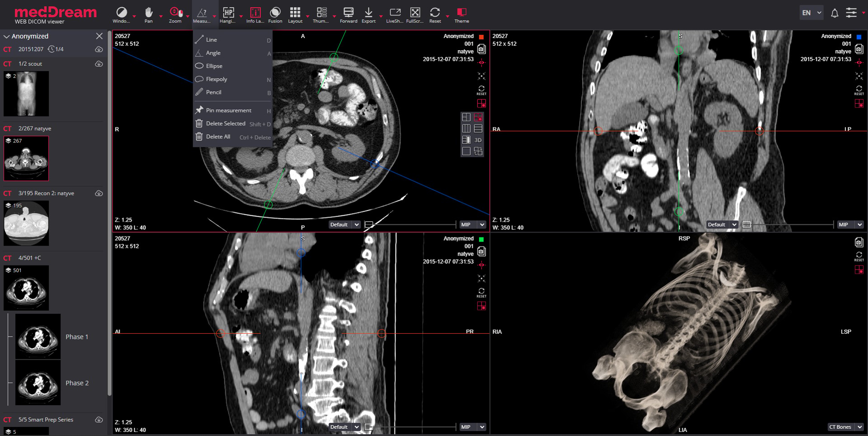
Task: Click the Export icon
Action: [x=368, y=14]
